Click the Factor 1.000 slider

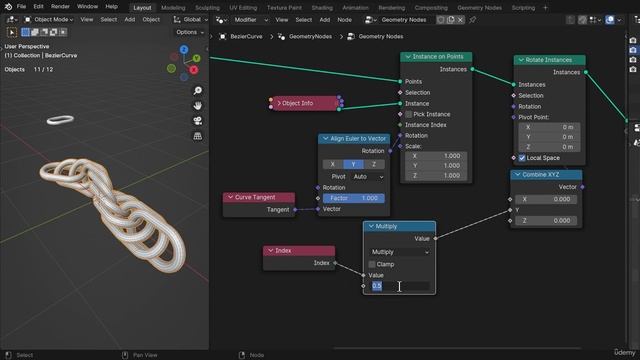pyautogui.click(x=353, y=198)
